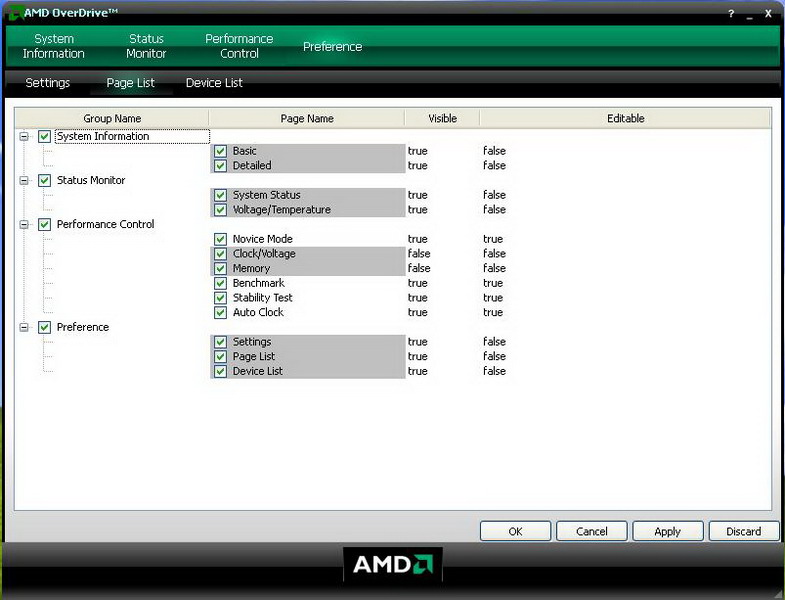
Task: Open the Status Monitor main tab
Action: click(146, 46)
